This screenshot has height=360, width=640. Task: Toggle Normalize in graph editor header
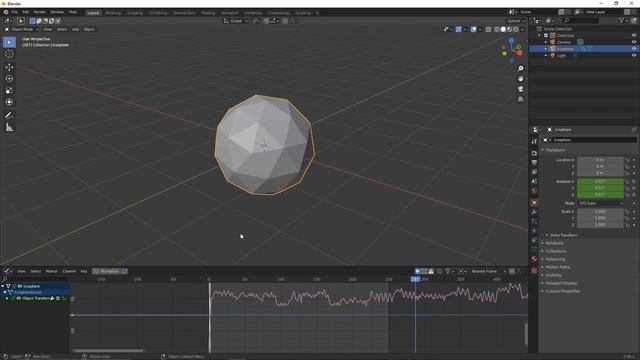tap(107, 271)
